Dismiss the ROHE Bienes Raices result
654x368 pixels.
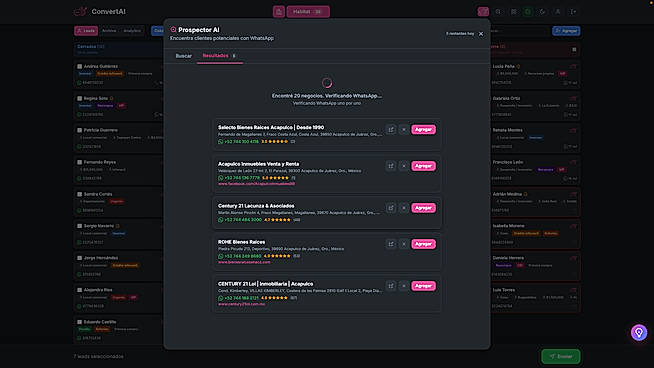pyautogui.click(x=404, y=244)
